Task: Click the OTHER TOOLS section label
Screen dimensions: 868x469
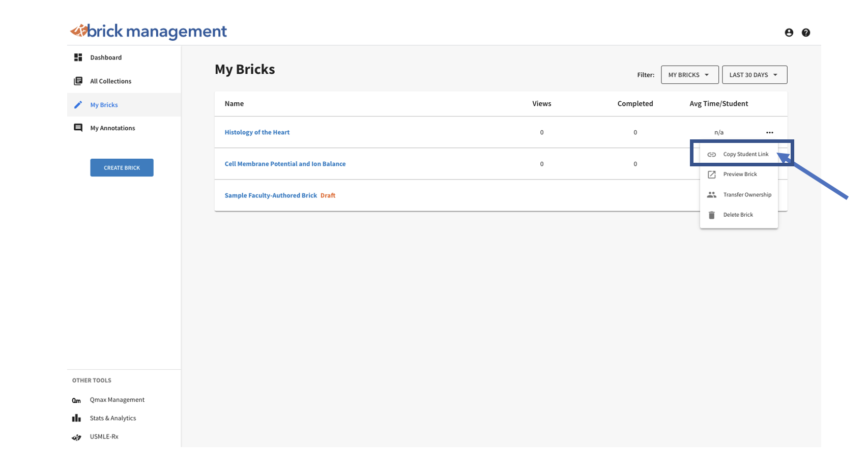Action: pyautogui.click(x=92, y=380)
